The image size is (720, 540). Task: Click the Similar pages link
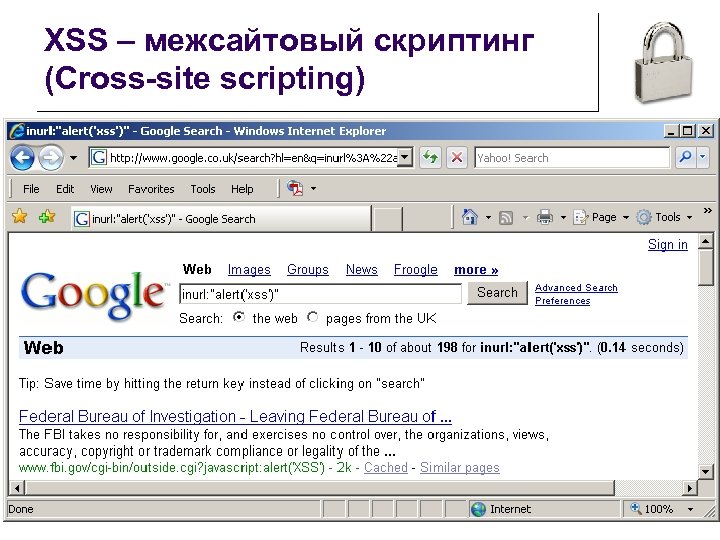click(x=460, y=467)
